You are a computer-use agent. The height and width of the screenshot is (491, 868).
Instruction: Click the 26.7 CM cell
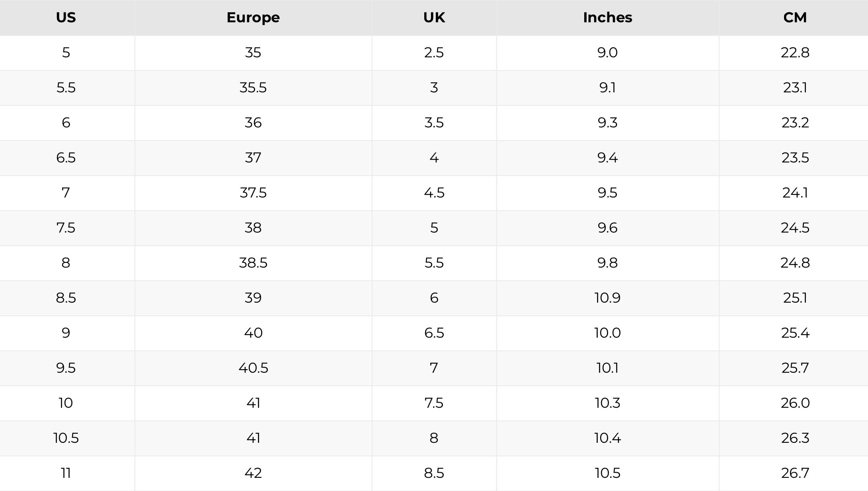[795, 473]
